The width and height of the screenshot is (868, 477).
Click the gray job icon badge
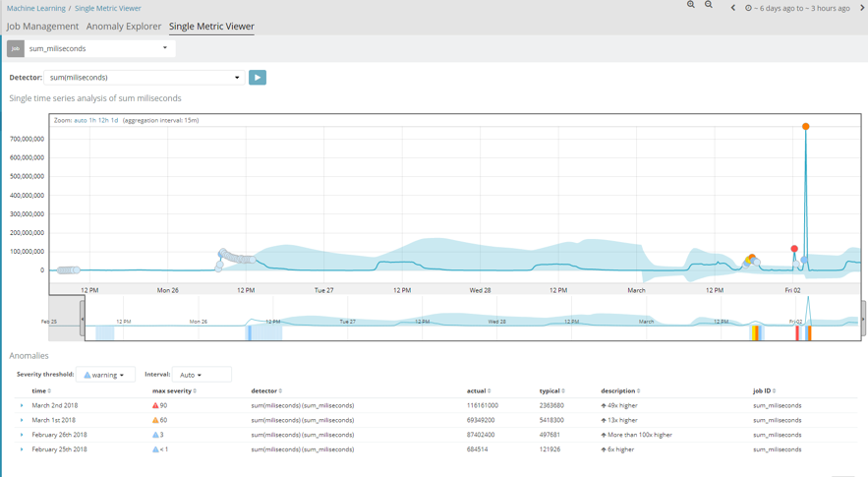pyautogui.click(x=16, y=49)
